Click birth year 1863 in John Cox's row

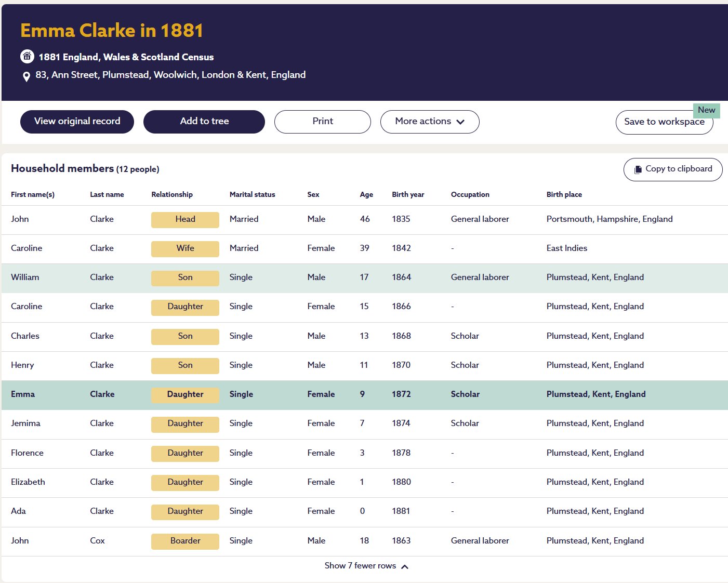[x=401, y=541]
